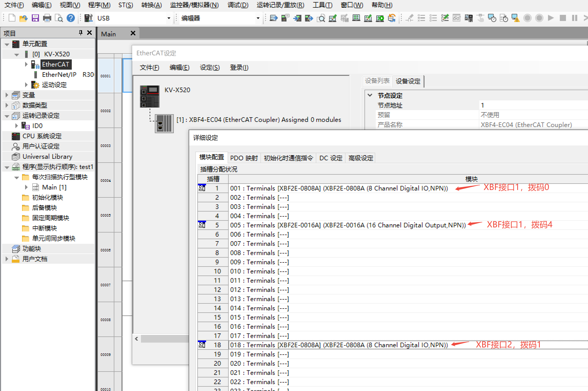This screenshot has height=391, width=588.
Task: Create a new project file
Action: point(12,18)
